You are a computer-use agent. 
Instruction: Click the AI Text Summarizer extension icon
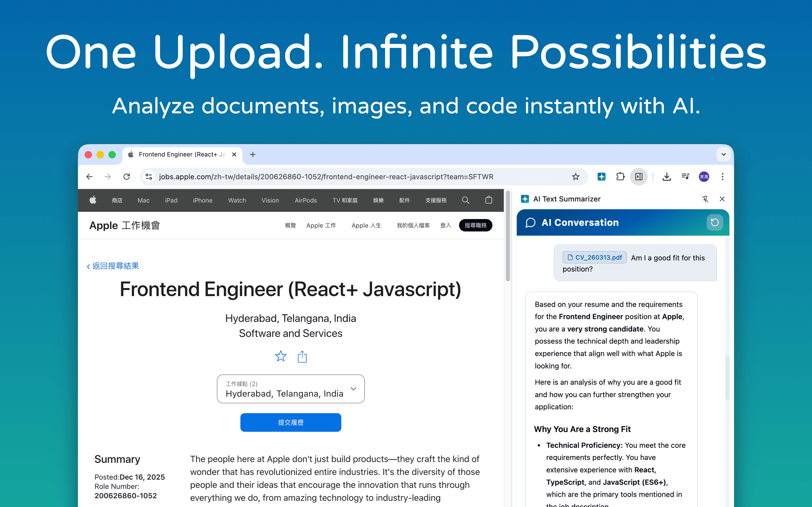(x=601, y=177)
